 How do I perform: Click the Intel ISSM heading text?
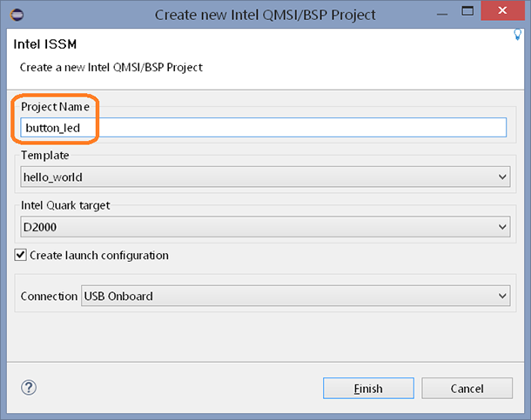click(x=45, y=44)
